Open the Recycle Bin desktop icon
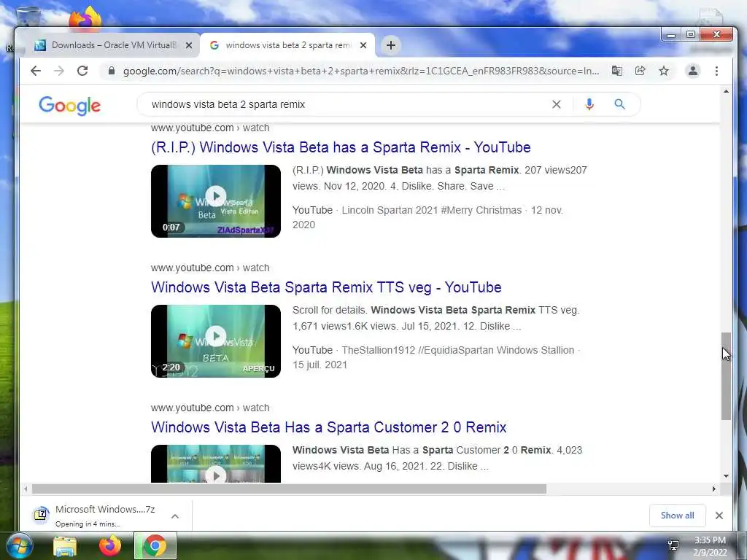 point(28,17)
